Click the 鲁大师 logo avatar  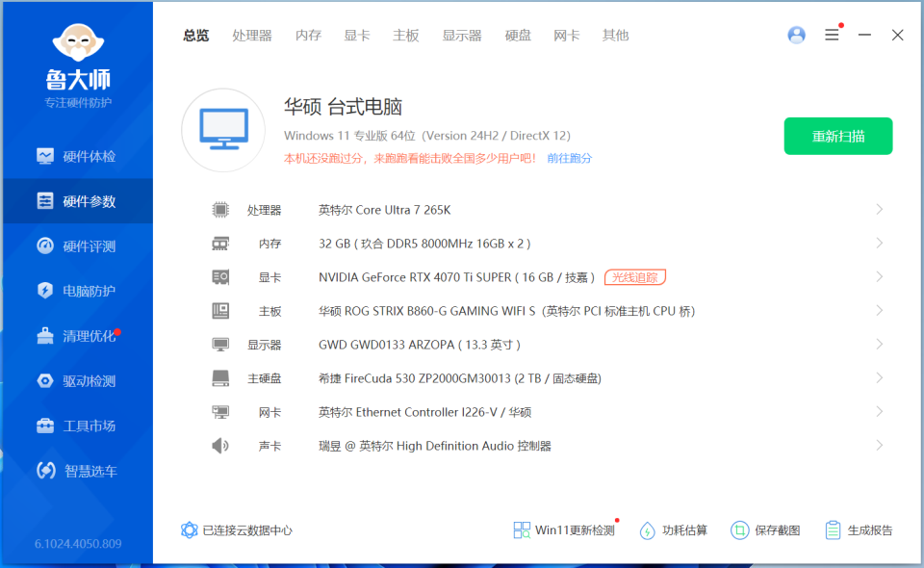coord(78,42)
